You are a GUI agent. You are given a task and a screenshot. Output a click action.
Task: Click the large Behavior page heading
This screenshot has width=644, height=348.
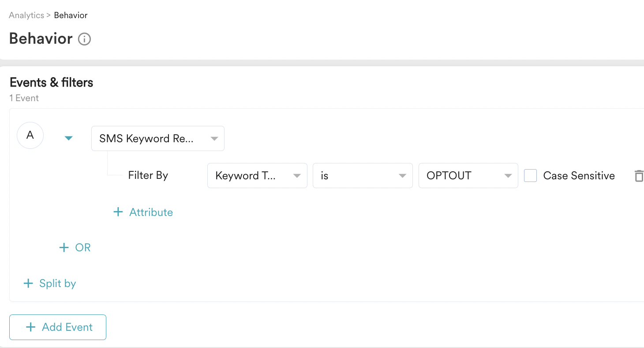point(41,39)
